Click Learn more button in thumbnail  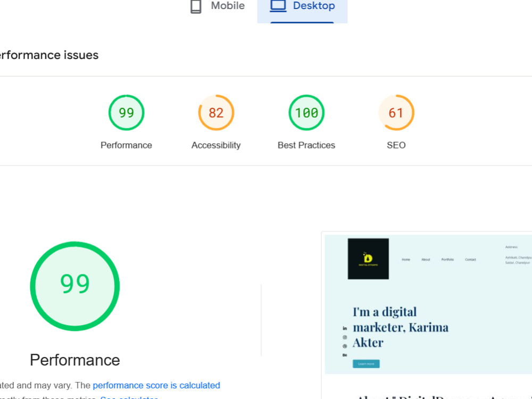point(366,364)
